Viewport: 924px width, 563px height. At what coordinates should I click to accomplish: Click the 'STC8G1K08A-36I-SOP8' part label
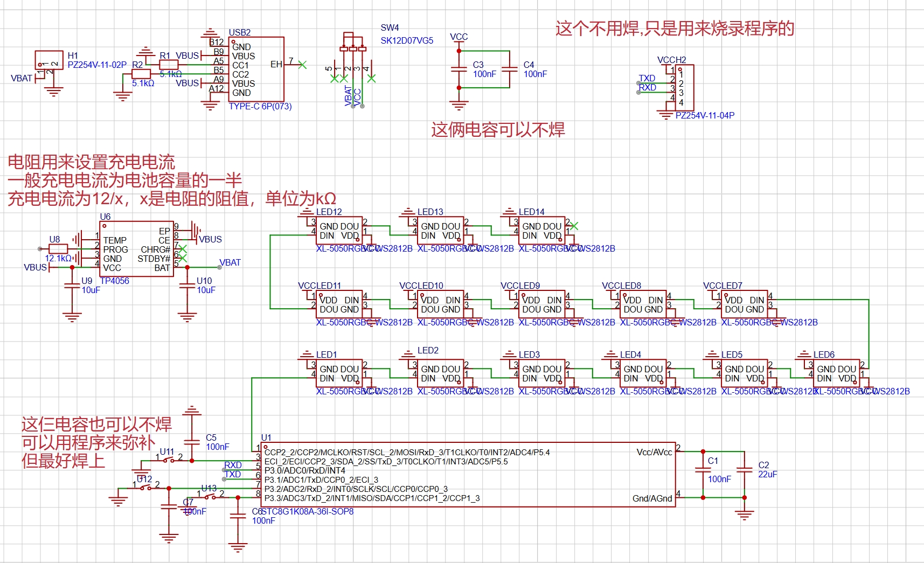point(308,511)
